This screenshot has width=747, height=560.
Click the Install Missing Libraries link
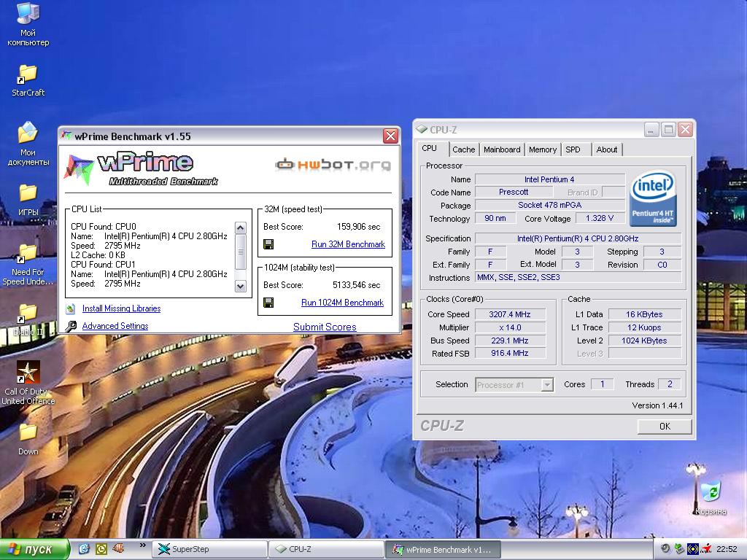[122, 308]
